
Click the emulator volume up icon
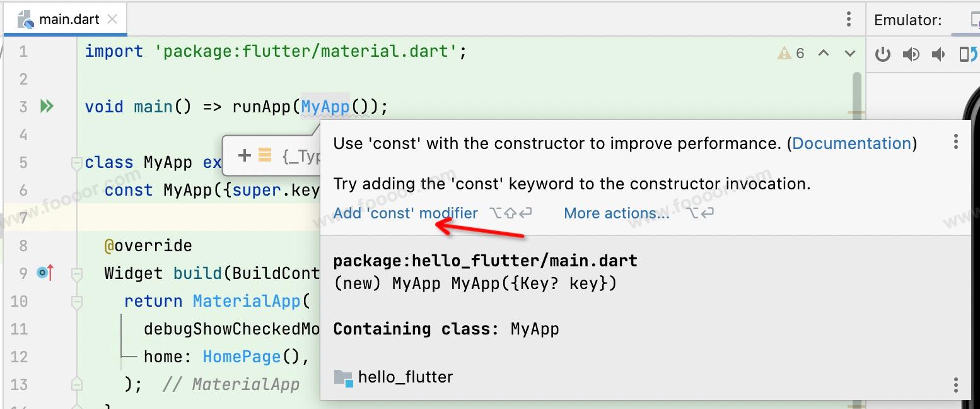coord(911,55)
